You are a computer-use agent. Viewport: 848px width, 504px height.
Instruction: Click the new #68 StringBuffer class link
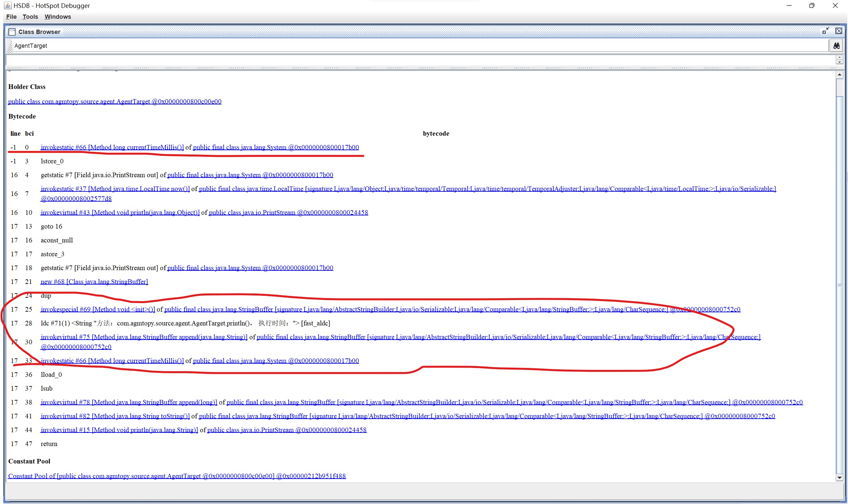94,282
